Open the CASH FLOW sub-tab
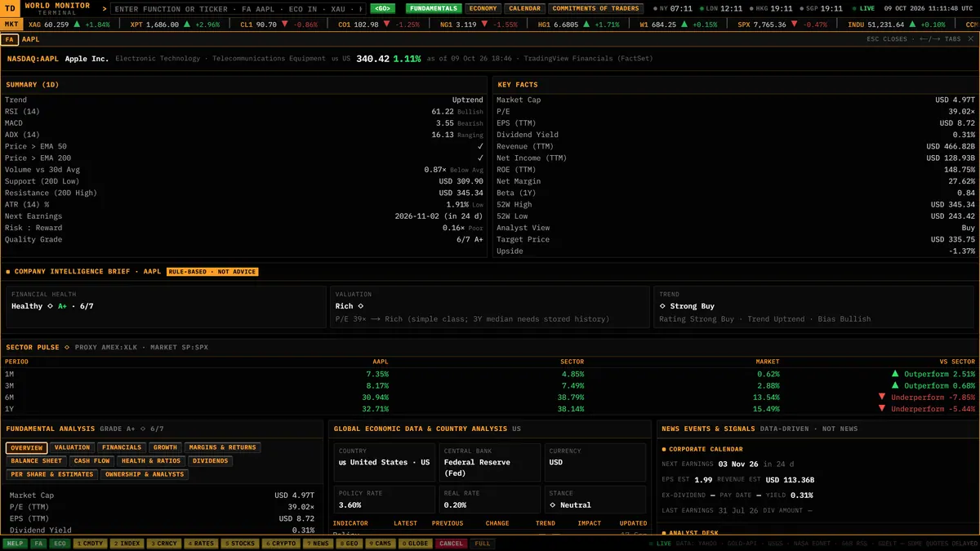 click(92, 461)
